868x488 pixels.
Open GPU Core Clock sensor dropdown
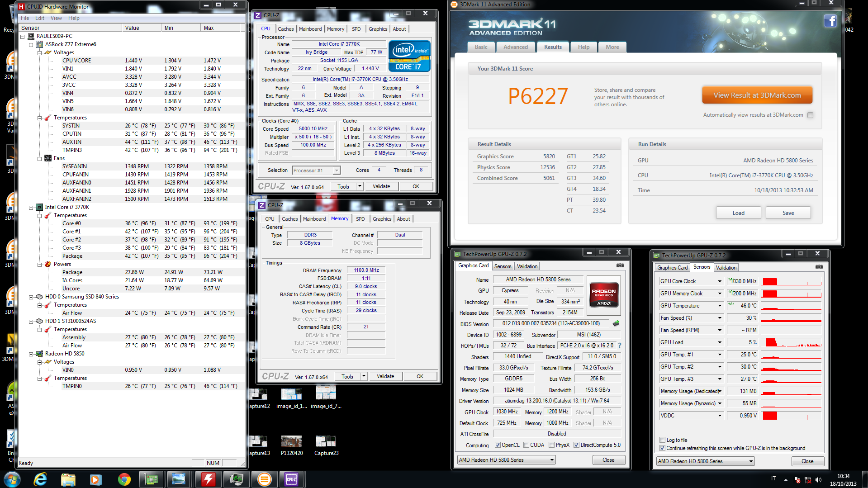tap(720, 281)
